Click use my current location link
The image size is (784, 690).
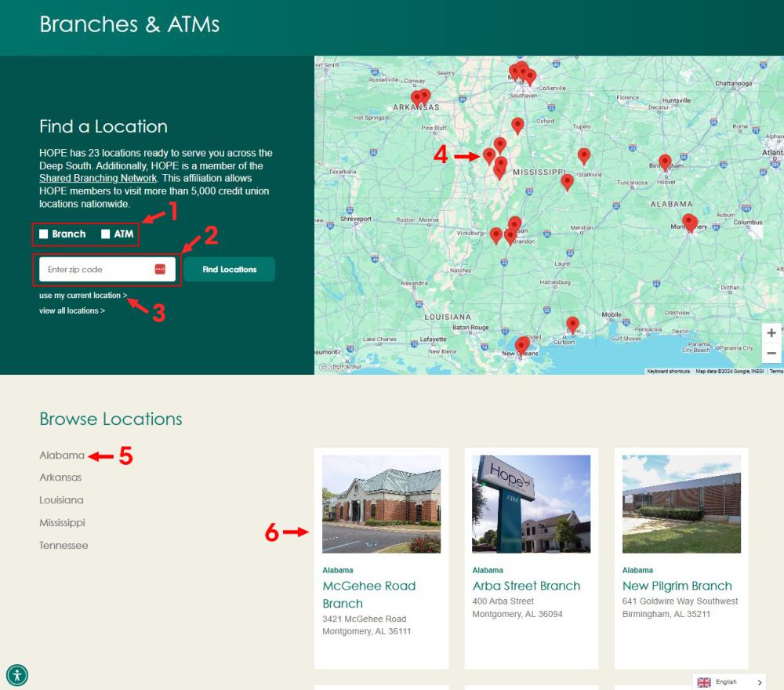click(x=83, y=296)
